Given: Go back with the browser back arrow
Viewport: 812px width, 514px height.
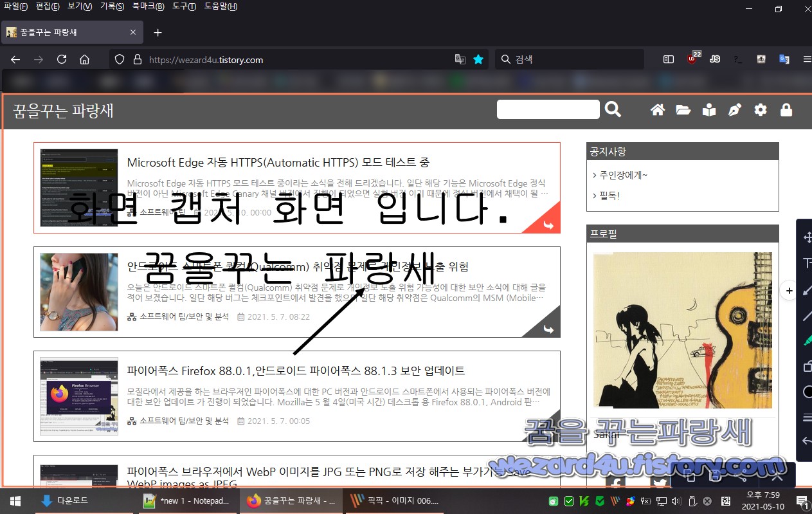Looking at the screenshot, I should 15,59.
